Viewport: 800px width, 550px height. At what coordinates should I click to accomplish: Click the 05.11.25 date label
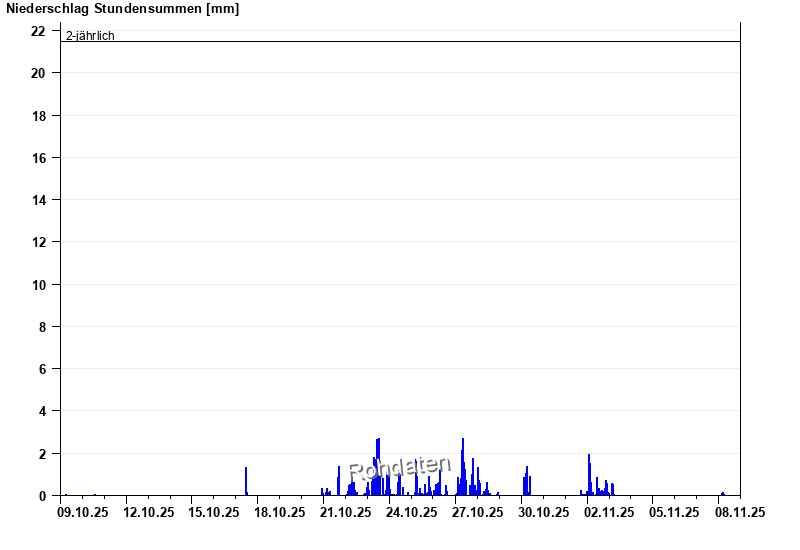point(674,512)
